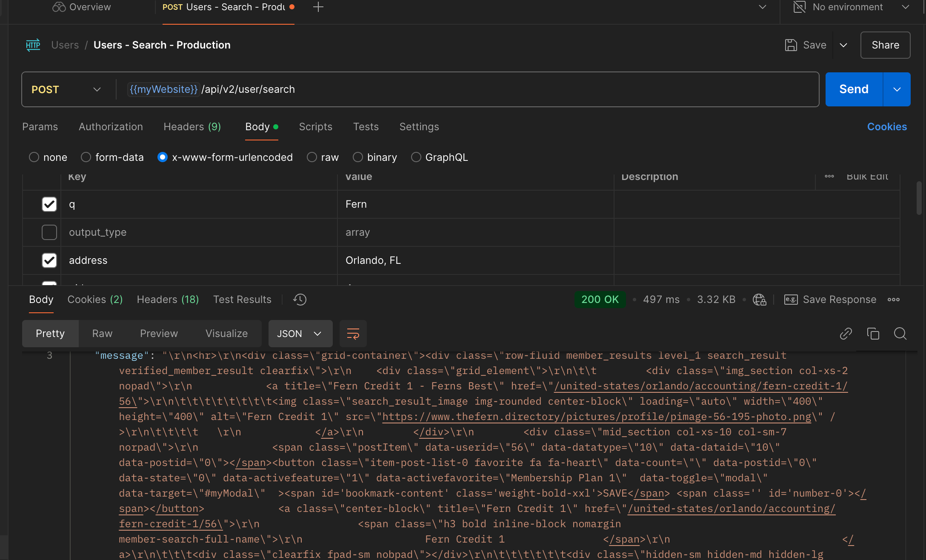
Task: Click the response link icon
Action: [846, 334]
